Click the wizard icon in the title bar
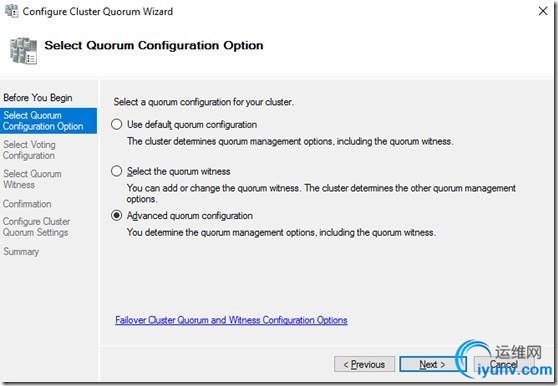558x386 pixels. click(x=11, y=11)
